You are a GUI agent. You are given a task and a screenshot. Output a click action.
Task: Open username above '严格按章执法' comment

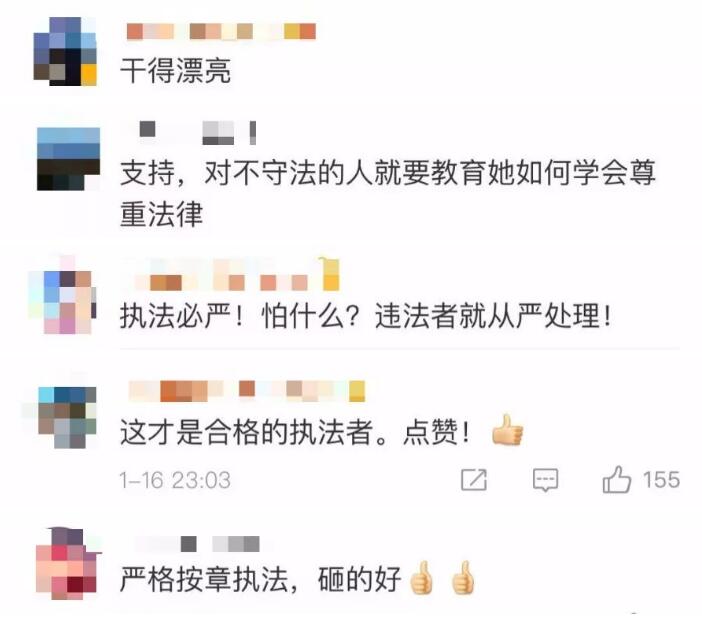click(x=197, y=544)
